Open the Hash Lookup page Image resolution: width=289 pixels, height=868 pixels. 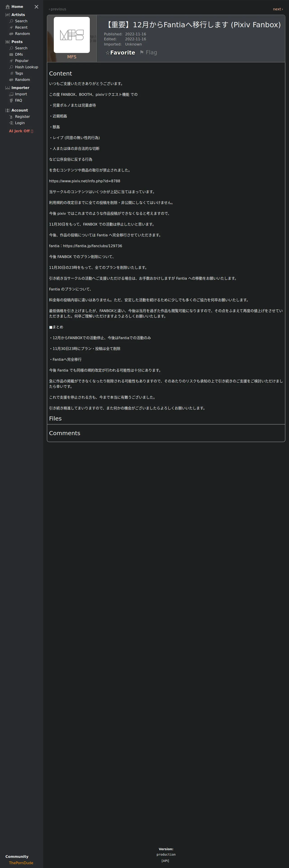point(27,67)
